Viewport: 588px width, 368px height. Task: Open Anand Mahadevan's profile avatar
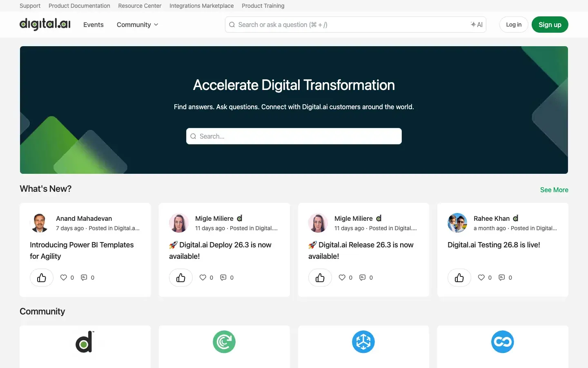(40, 223)
